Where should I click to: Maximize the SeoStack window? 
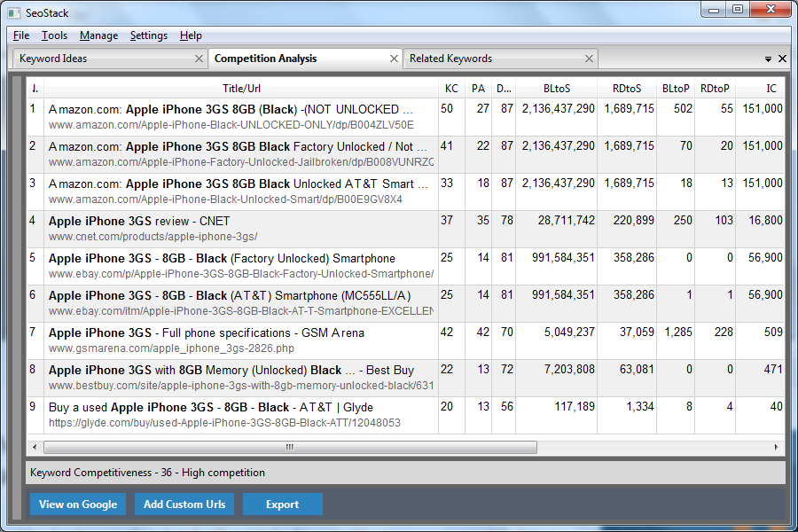point(738,9)
